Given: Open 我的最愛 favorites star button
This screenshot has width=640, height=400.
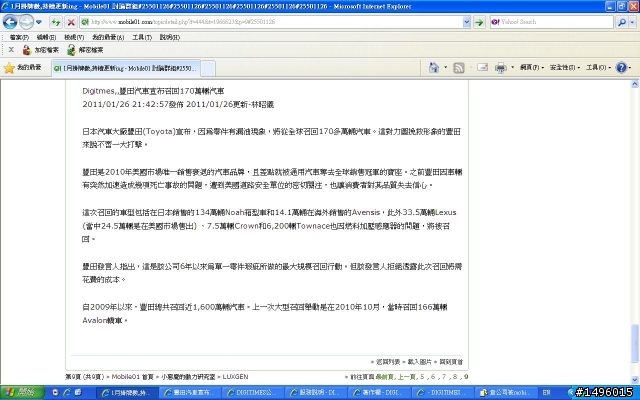Looking at the screenshot, I should pos(22,67).
